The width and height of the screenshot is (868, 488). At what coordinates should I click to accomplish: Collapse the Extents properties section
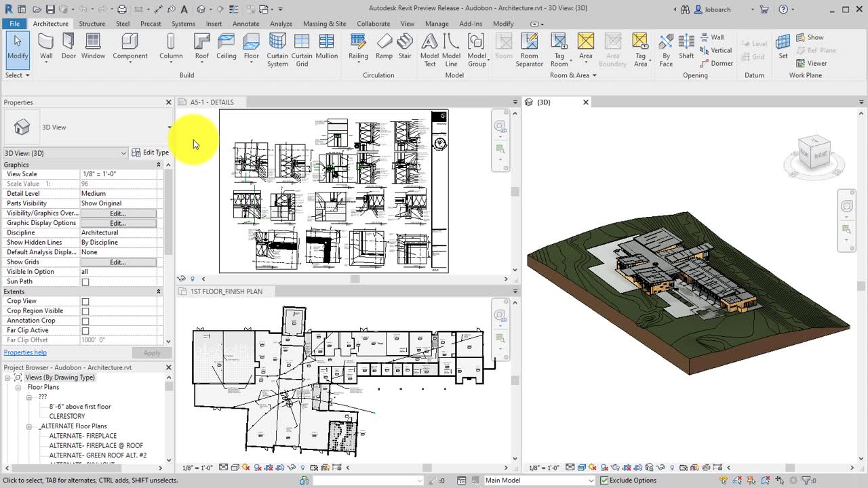coord(159,291)
